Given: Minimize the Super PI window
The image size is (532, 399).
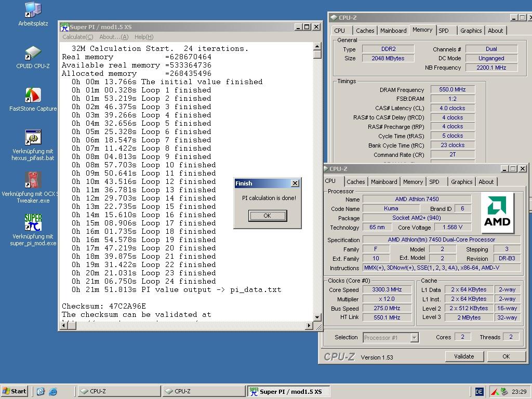Looking at the screenshot, I should (298, 27).
